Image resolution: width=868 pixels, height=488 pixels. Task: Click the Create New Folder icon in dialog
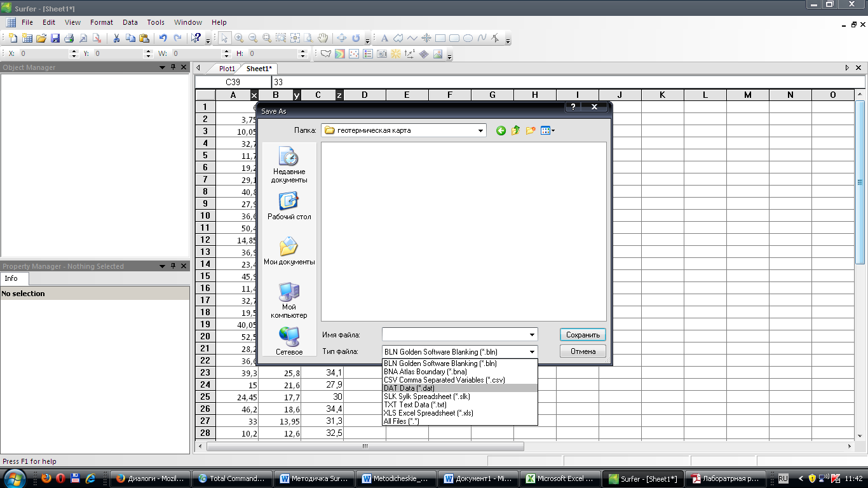tap(531, 130)
